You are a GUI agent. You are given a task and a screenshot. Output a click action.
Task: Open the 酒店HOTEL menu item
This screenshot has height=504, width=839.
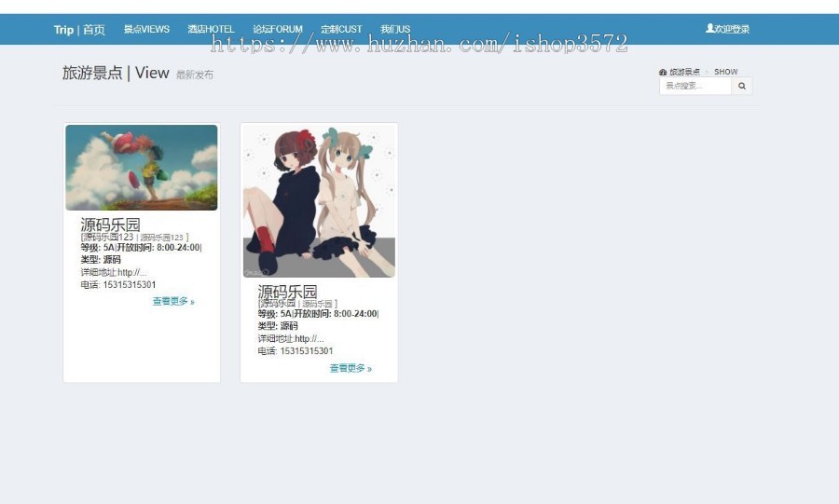211,30
